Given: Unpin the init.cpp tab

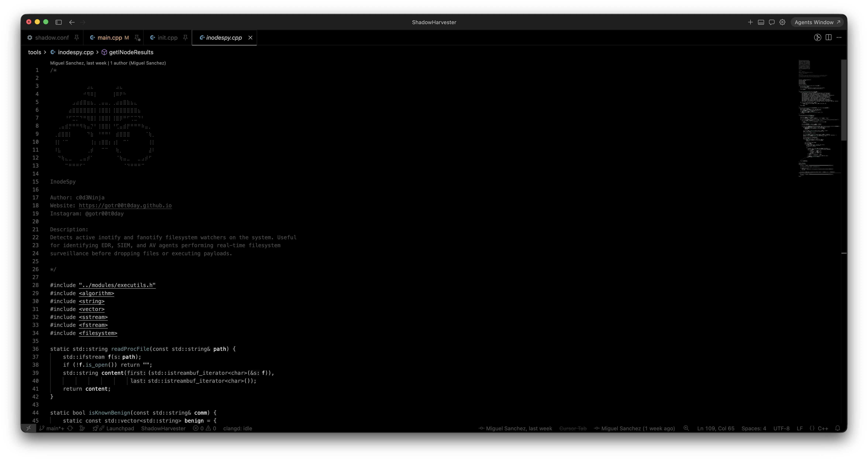Looking at the screenshot, I should click(185, 38).
